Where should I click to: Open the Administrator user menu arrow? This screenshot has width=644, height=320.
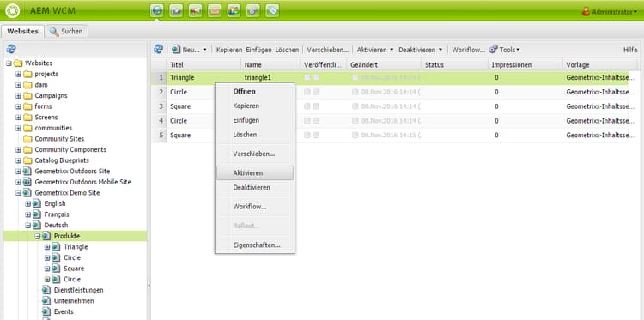pos(635,12)
